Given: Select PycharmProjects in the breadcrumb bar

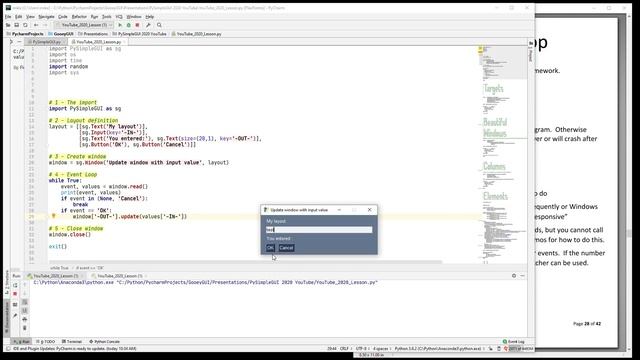Looking at the screenshot, I should pyautogui.click(x=25, y=34).
